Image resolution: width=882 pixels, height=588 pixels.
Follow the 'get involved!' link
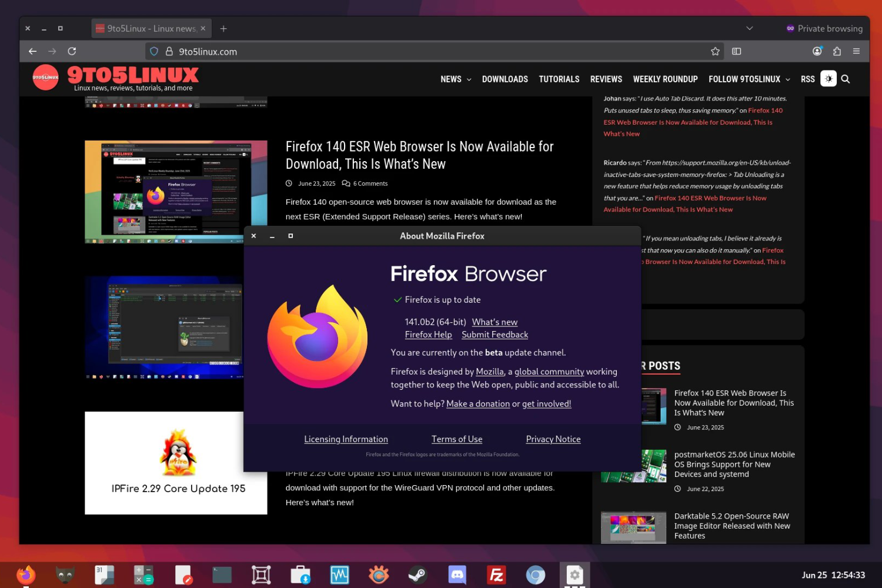tap(547, 404)
